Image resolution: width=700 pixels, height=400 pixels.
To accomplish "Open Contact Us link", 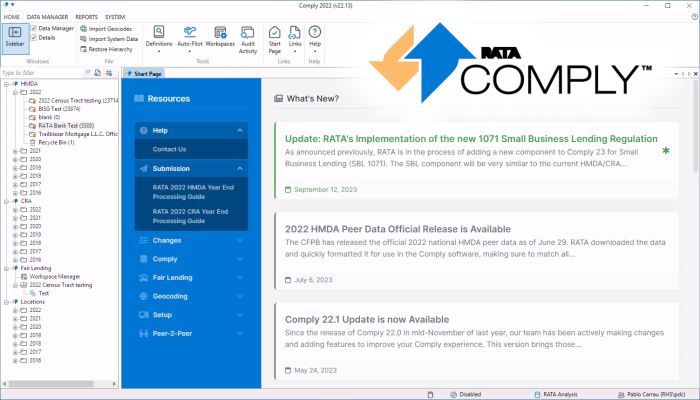I will pos(169,149).
